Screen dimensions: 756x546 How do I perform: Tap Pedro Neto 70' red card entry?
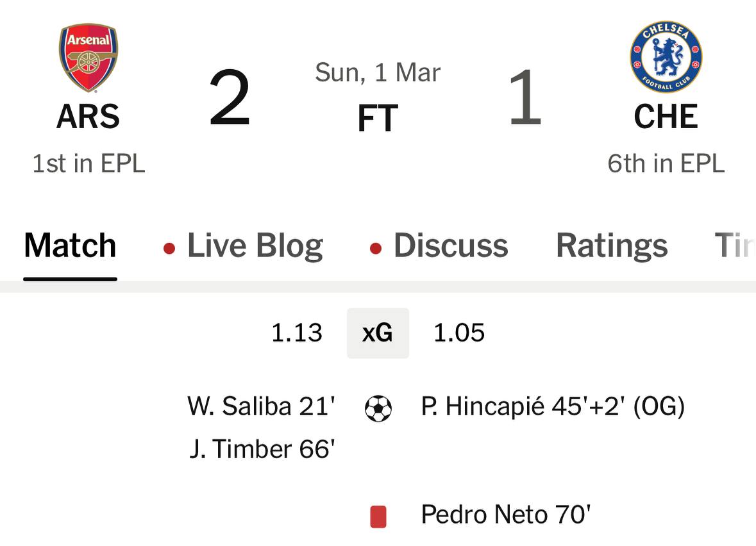(505, 515)
